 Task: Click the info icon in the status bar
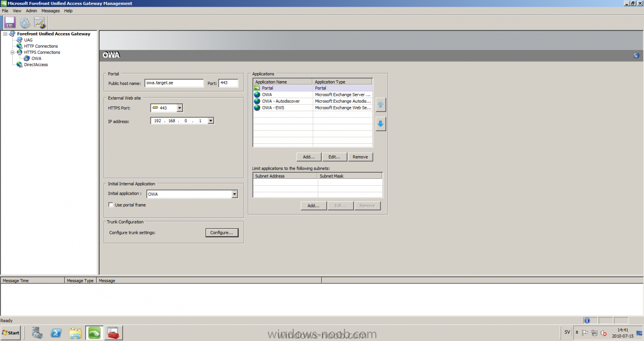coord(587,320)
